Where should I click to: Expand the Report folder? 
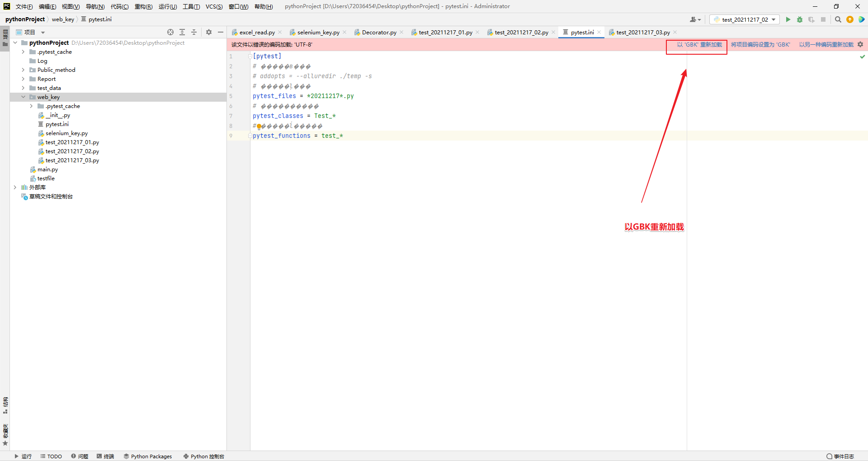[x=23, y=79]
